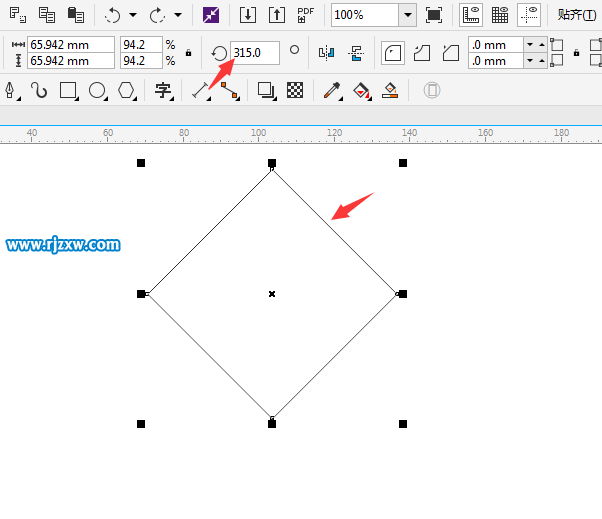Select the Ellipse tool
The width and height of the screenshot is (602, 519).
pyautogui.click(x=97, y=91)
